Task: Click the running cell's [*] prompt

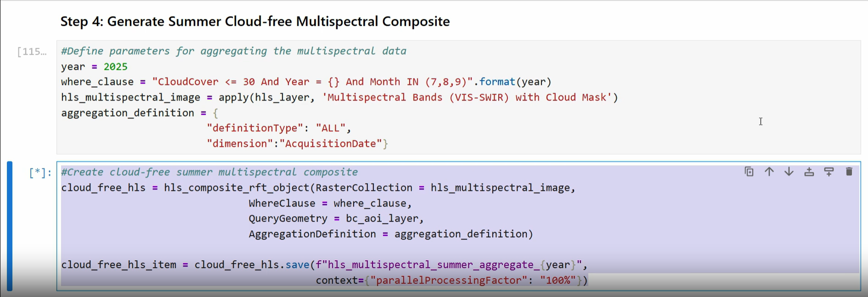Action: [39, 172]
